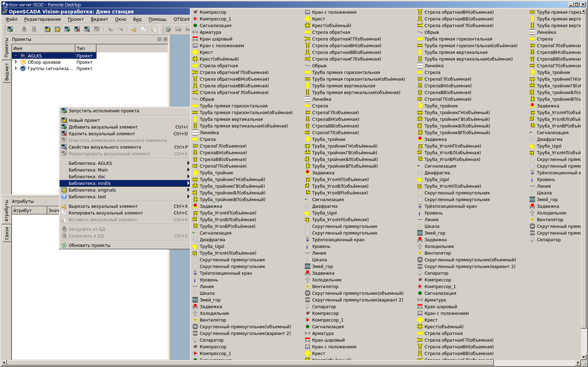
Task: Open the Виджет menu in the menu bar
Action: click(x=99, y=19)
